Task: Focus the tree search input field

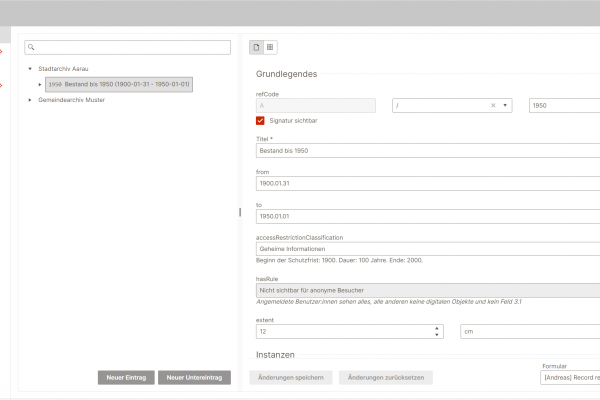Action: (127, 47)
